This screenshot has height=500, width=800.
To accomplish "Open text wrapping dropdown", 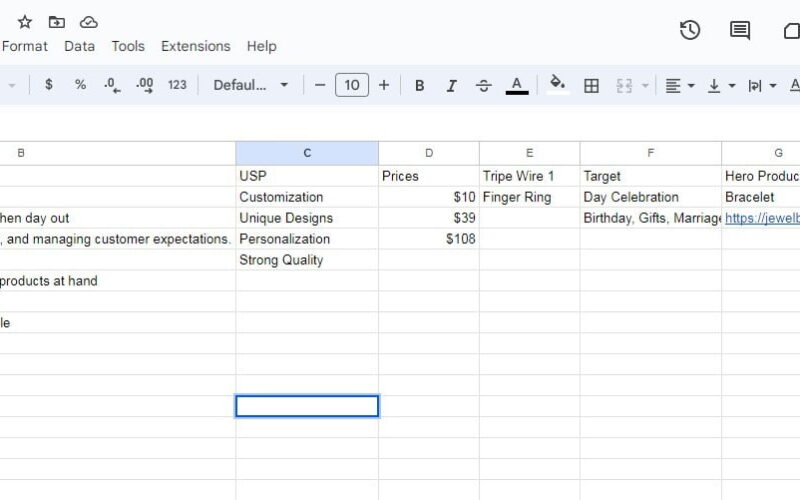I will (762, 85).
